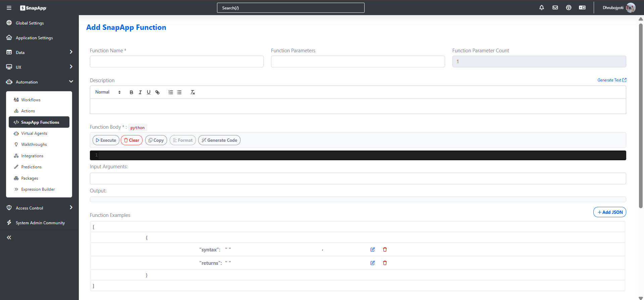
Task: Clear text formatting in Description
Action: click(193, 92)
